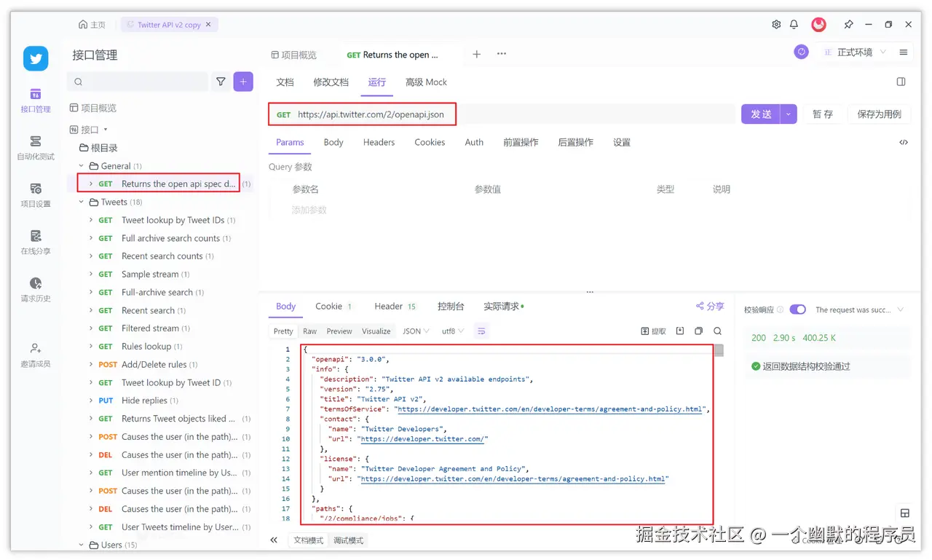Click the pin icon in title bar
932x560 pixels.
tap(849, 24)
